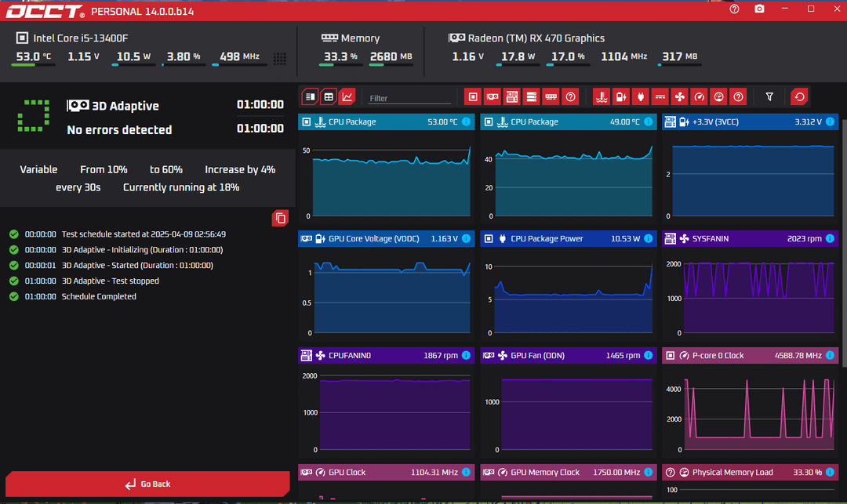Open info for GPU Fan (ODN) graph
847x504 pixels.
click(649, 355)
